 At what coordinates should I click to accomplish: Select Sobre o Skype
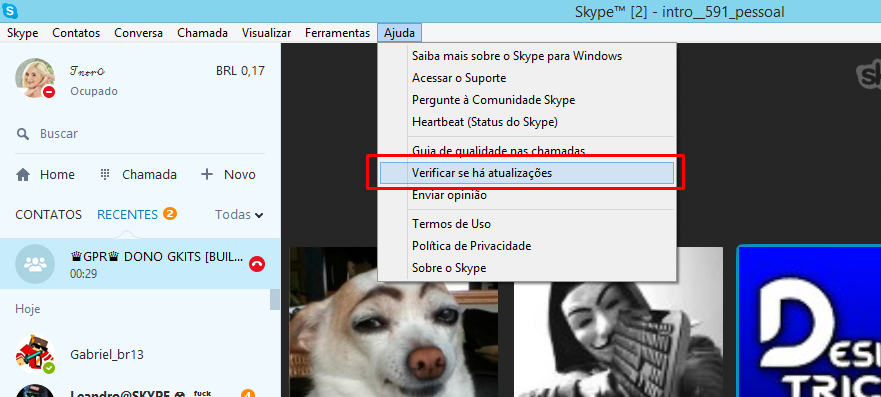(x=449, y=268)
